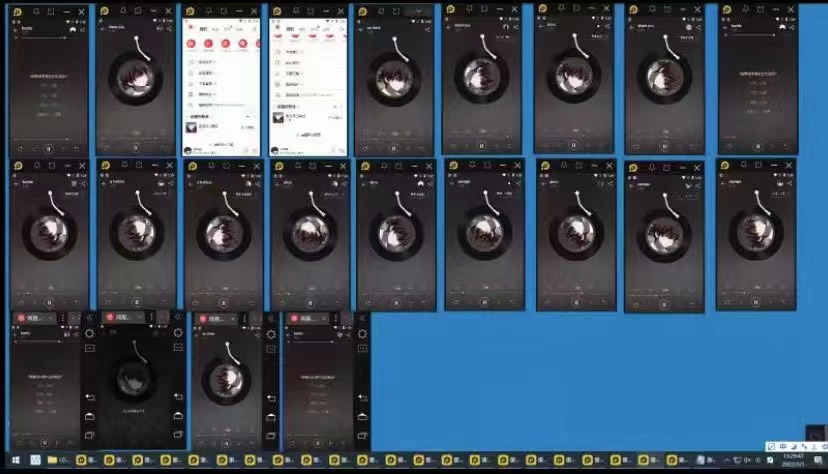Open recent apps in third bottom-row emulator sidebar

click(x=271, y=436)
